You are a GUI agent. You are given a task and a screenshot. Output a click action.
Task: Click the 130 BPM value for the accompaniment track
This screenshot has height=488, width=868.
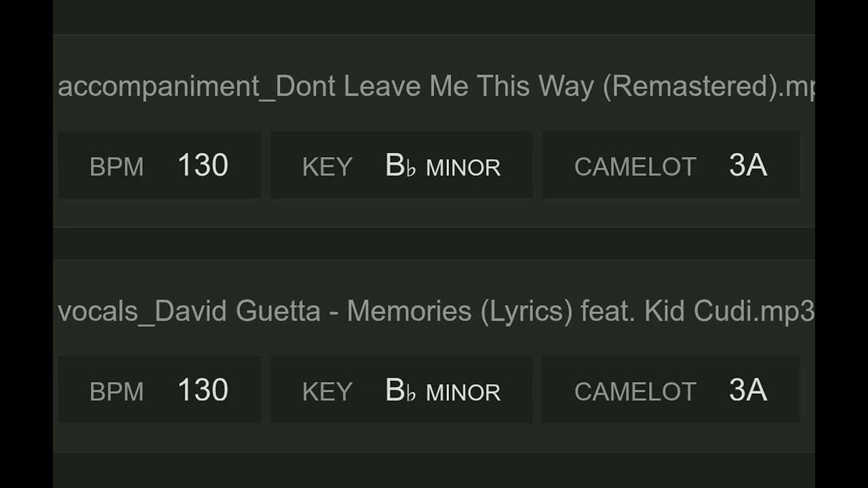click(203, 165)
